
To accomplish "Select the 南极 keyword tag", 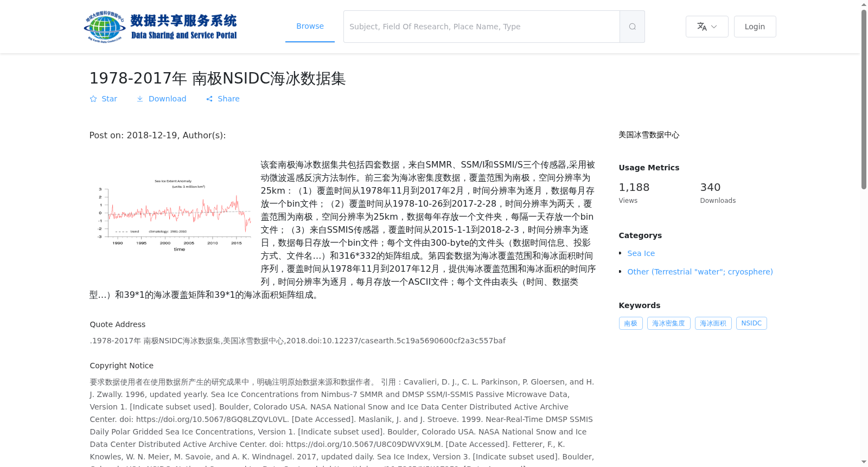I will click(x=630, y=323).
